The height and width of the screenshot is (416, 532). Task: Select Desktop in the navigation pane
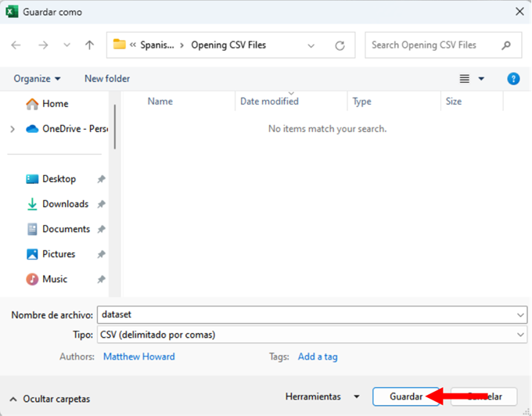pyautogui.click(x=59, y=179)
